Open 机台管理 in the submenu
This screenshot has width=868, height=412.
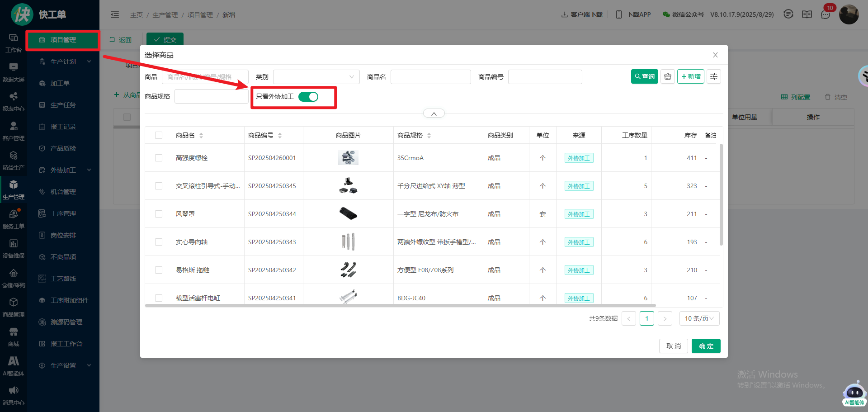(x=63, y=192)
